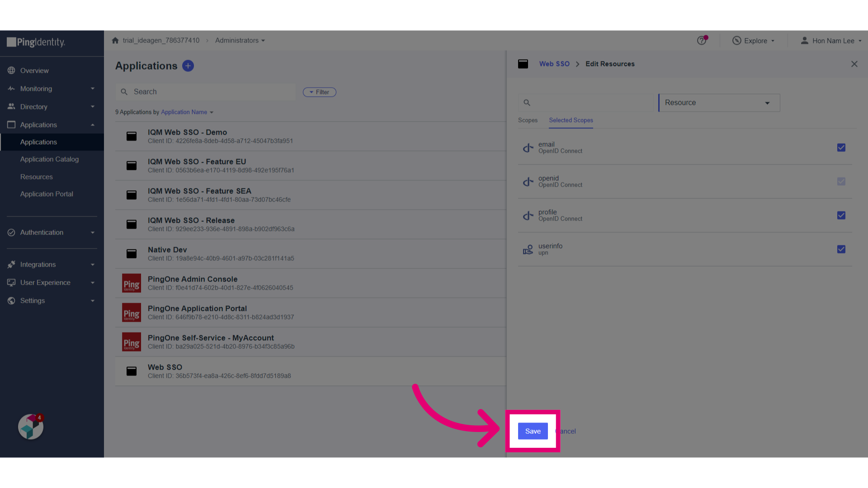This screenshot has height=488, width=868.
Task: Open the guide widget with badge 4
Action: [31, 427]
